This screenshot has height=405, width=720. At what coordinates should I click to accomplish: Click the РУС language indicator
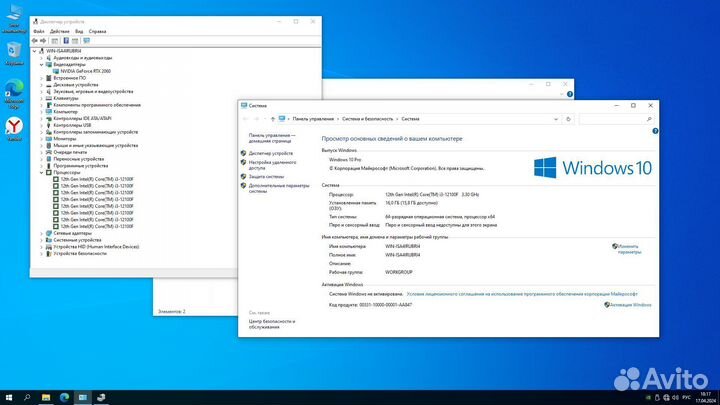[x=686, y=398]
